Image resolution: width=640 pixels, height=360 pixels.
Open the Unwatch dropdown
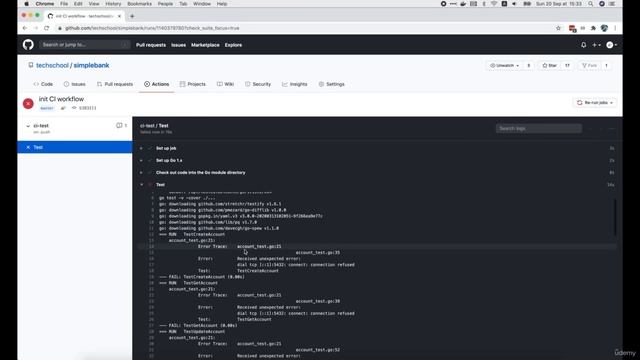(504, 65)
